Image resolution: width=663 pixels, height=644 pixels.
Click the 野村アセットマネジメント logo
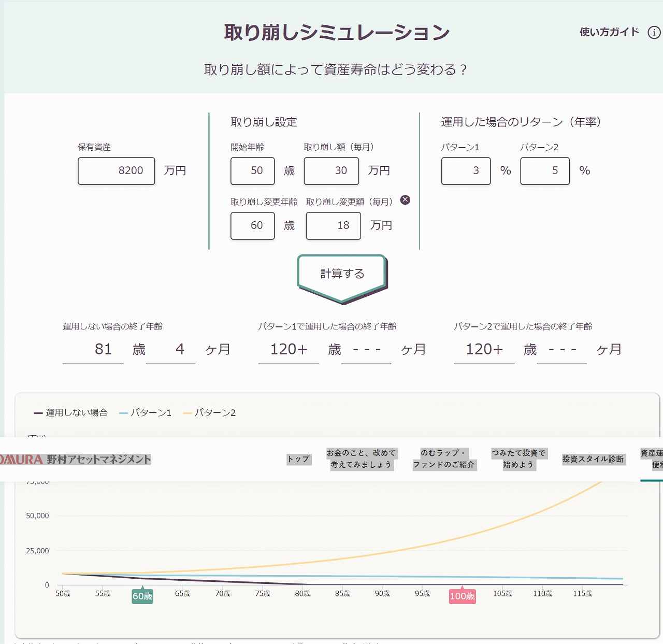pos(76,460)
